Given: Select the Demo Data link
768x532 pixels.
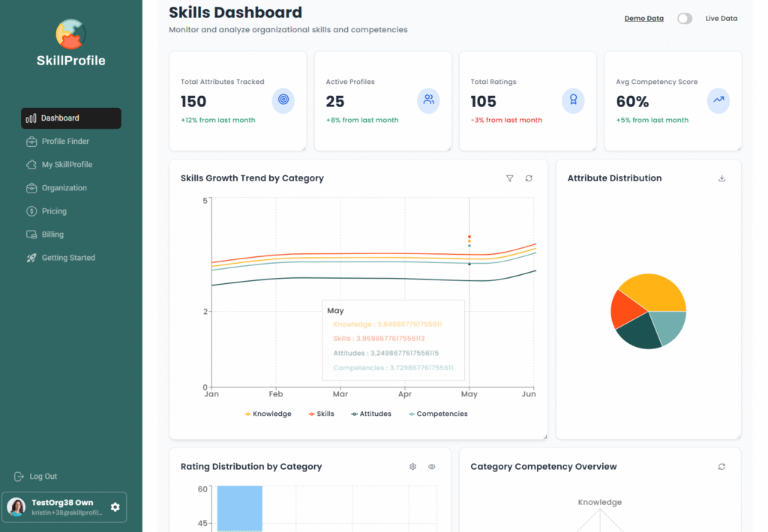Looking at the screenshot, I should [643, 19].
